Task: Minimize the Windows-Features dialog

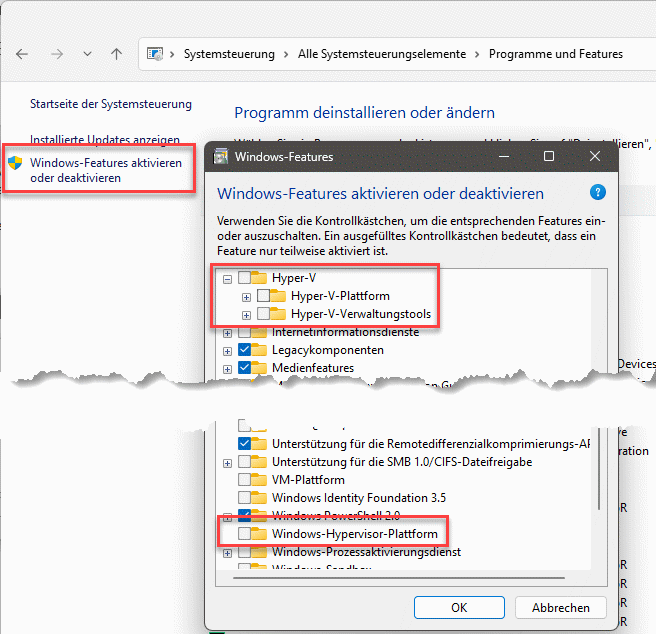Action: pyautogui.click(x=504, y=157)
